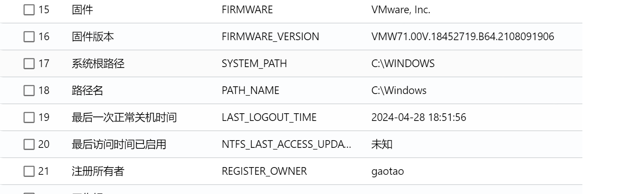Select the checkbox beside row 17

(29, 64)
